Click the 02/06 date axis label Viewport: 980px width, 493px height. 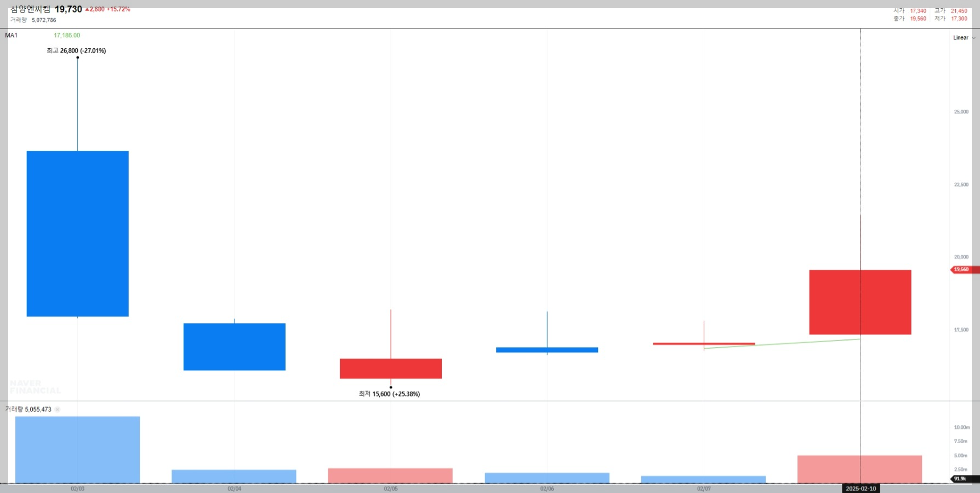point(547,489)
